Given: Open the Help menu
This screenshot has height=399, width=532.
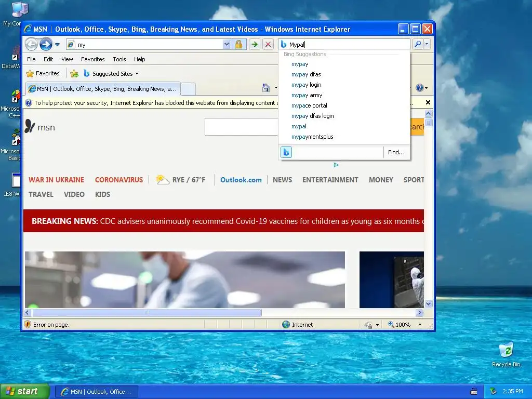Looking at the screenshot, I should click(139, 59).
